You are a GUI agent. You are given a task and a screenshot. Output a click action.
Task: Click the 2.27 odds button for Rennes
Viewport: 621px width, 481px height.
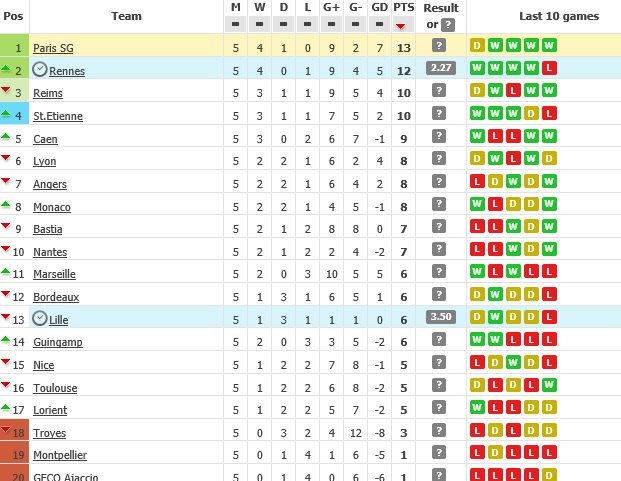pyautogui.click(x=440, y=68)
